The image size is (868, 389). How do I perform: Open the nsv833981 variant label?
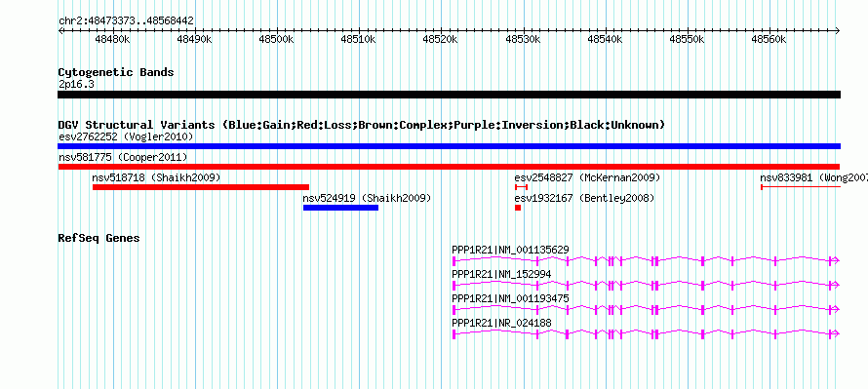pos(813,178)
